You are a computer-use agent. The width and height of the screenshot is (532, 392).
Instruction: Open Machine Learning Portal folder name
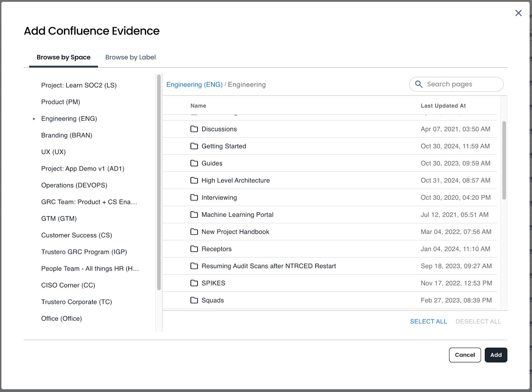(237, 215)
